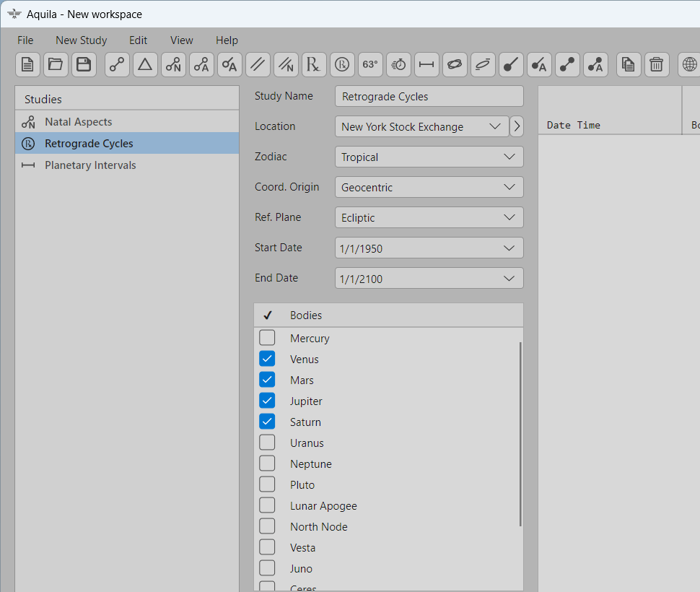700x592 pixels.
Task: Toggle all bodies via the header checkmark
Action: [268, 315]
